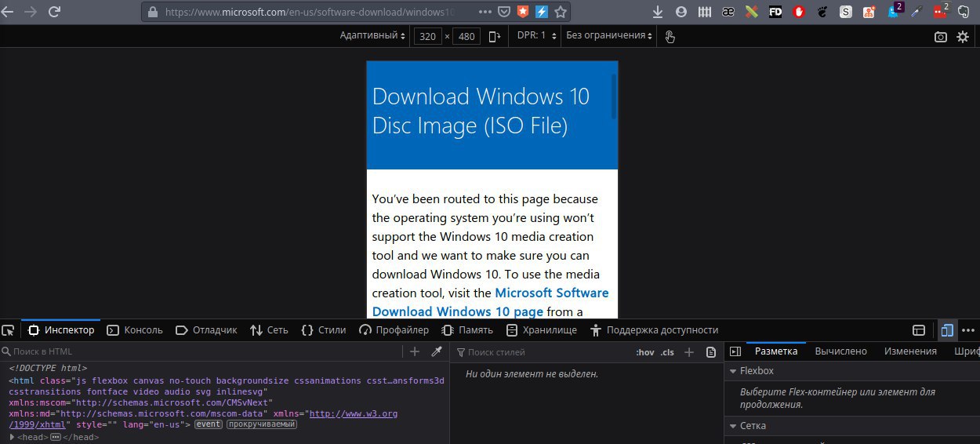Go back with the browser back arrow
Screen dimensions: 980x444
pyautogui.click(x=8, y=12)
